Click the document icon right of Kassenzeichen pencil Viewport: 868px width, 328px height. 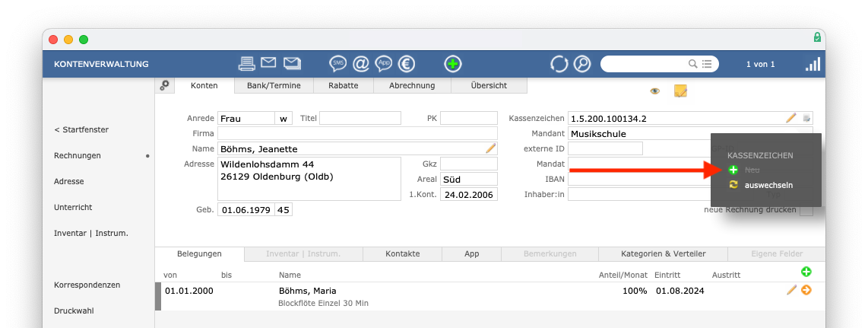click(806, 118)
